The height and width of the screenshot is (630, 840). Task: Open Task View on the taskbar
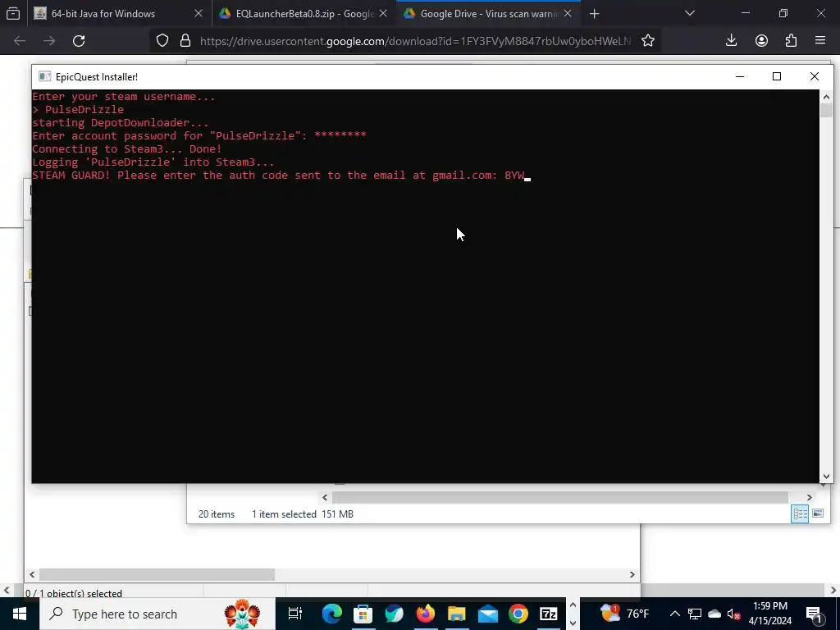coord(295,614)
